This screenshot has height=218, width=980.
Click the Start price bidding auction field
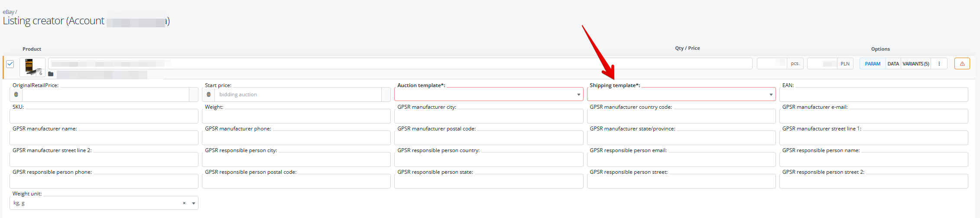point(298,94)
